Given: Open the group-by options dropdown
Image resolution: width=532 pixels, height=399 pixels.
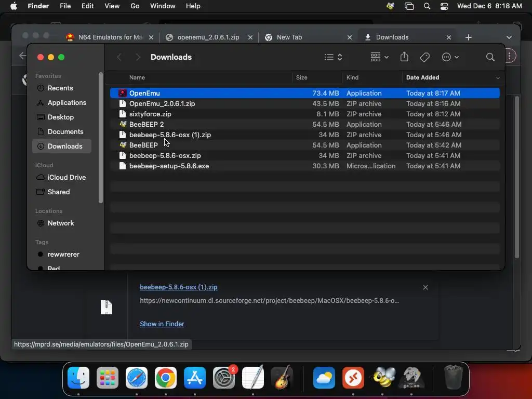Looking at the screenshot, I should [x=379, y=57].
